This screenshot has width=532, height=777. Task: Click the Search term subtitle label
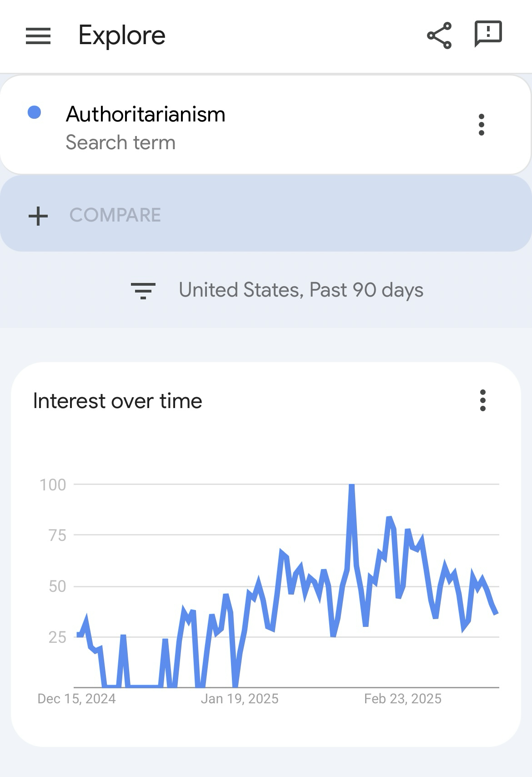pos(120,143)
